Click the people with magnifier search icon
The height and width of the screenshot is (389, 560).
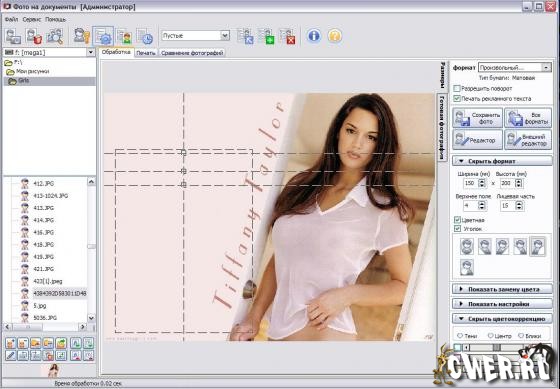55,36
